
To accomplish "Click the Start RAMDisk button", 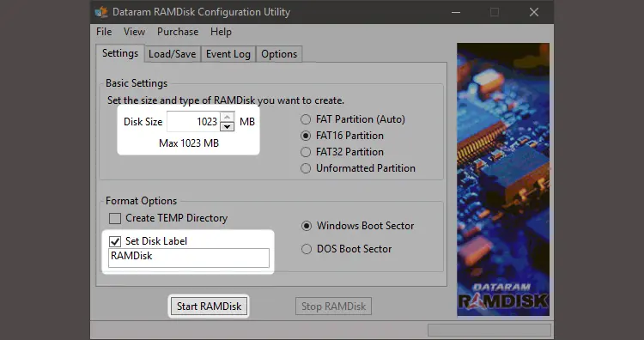I will pyautogui.click(x=209, y=307).
